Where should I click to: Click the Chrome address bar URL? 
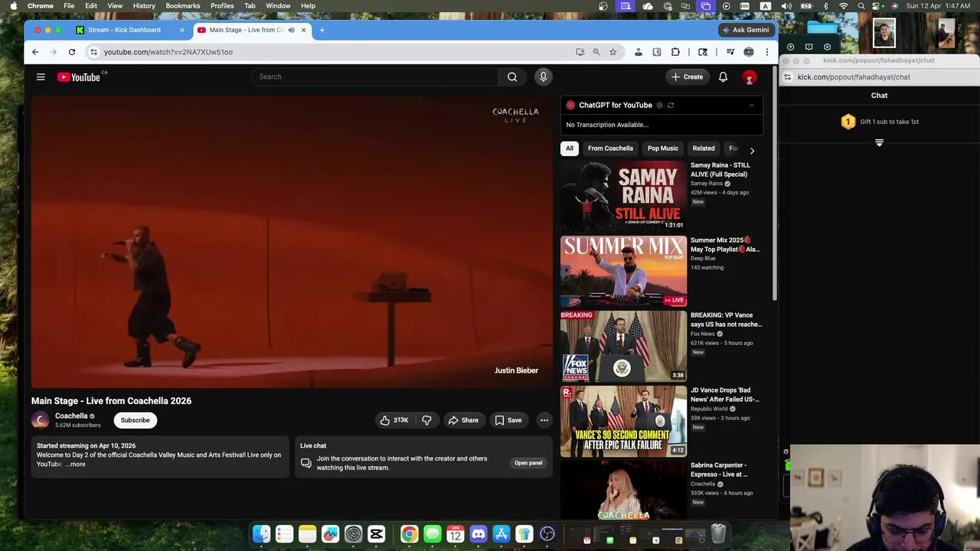168,52
